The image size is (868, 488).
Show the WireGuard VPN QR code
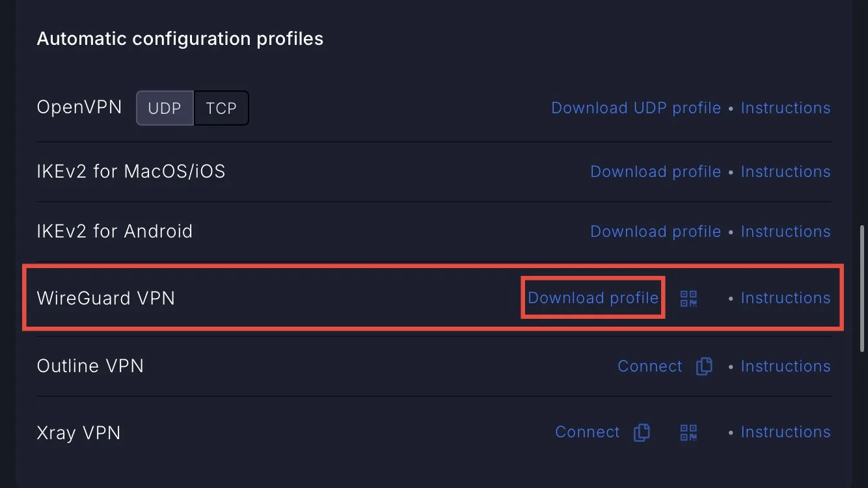click(x=688, y=299)
